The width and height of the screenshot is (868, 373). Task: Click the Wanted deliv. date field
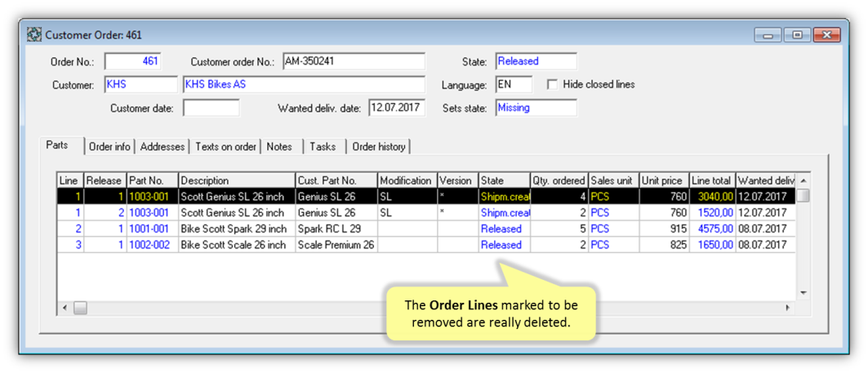397,108
